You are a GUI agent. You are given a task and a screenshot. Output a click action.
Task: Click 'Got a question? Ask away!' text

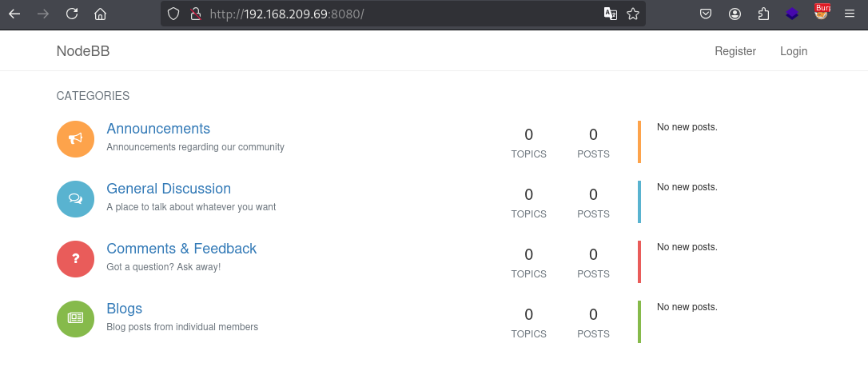(163, 267)
